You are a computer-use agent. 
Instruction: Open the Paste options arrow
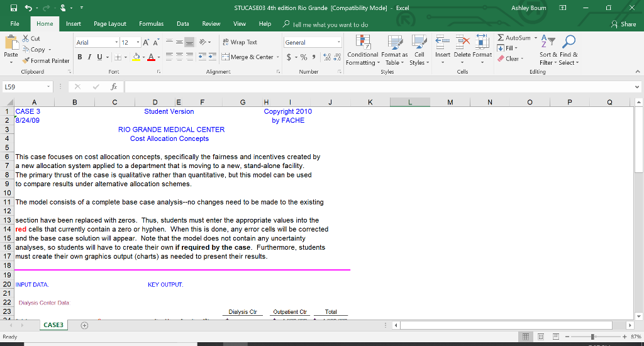(x=11, y=62)
